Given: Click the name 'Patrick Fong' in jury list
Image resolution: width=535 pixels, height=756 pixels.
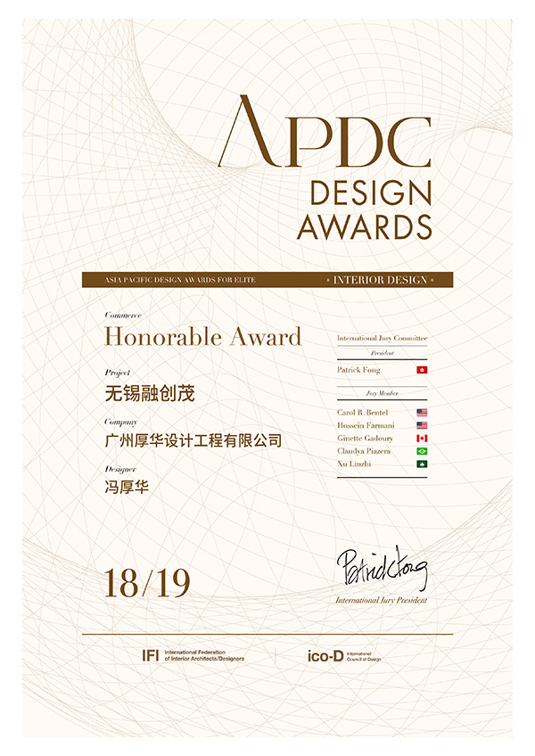Looking at the screenshot, I should pyautogui.click(x=358, y=370).
